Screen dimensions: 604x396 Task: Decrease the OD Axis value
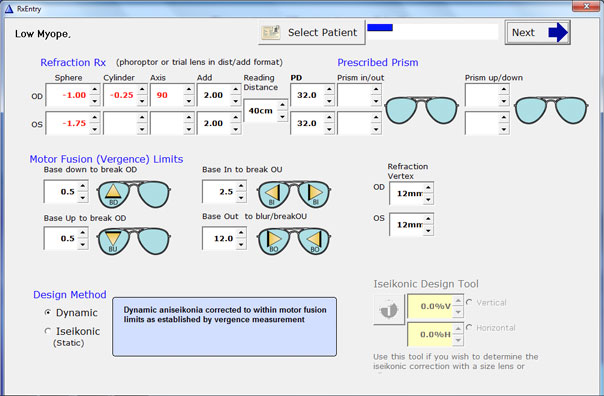(188, 101)
